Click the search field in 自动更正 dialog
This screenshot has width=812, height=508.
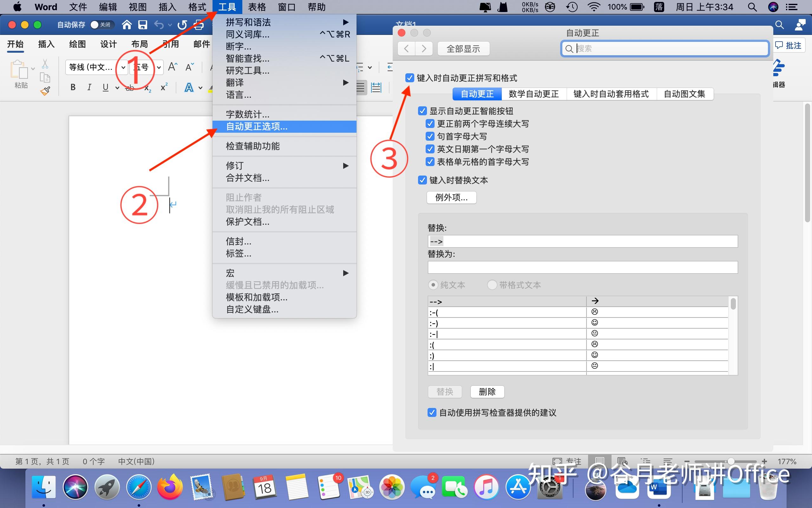[x=665, y=49]
